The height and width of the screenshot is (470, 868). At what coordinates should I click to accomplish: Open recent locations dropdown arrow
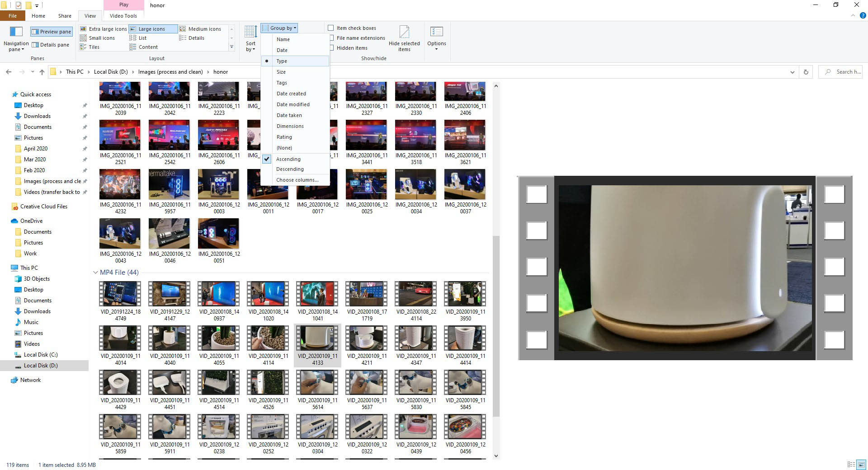33,72
